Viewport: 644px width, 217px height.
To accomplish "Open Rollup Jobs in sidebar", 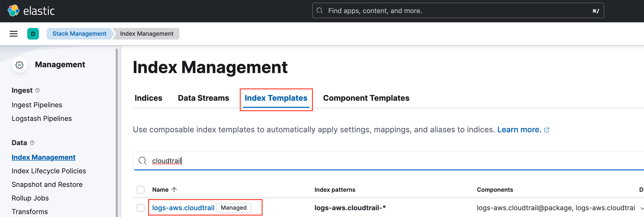I will [30, 198].
